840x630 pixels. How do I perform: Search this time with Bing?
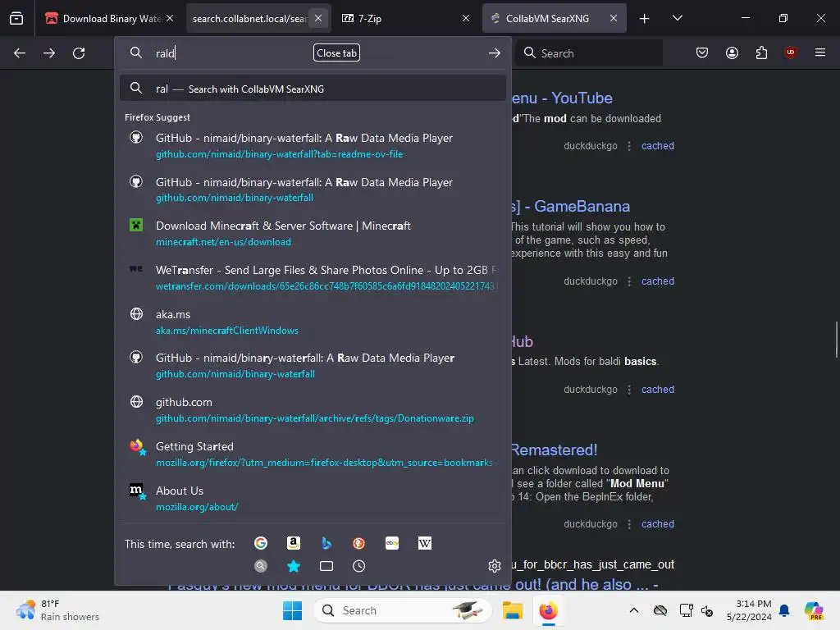coord(326,543)
